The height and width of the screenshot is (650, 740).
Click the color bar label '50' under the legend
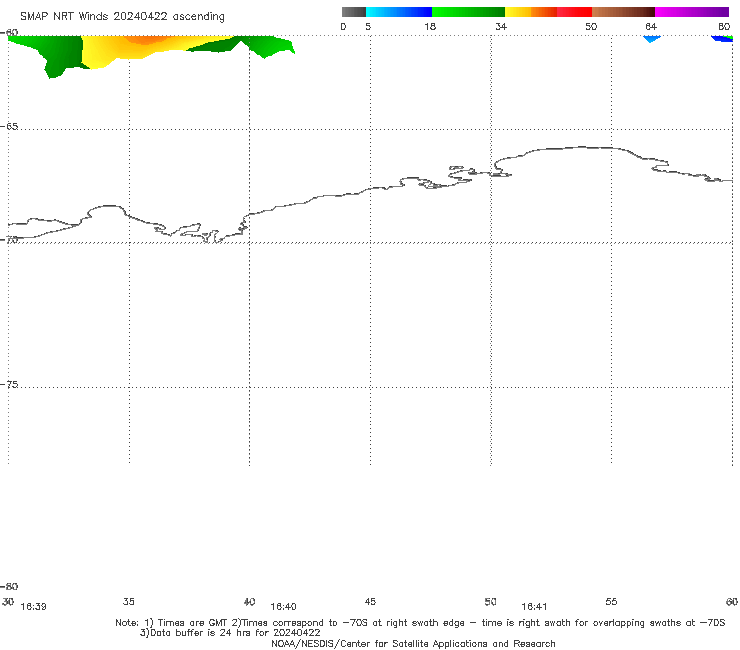(591, 26)
